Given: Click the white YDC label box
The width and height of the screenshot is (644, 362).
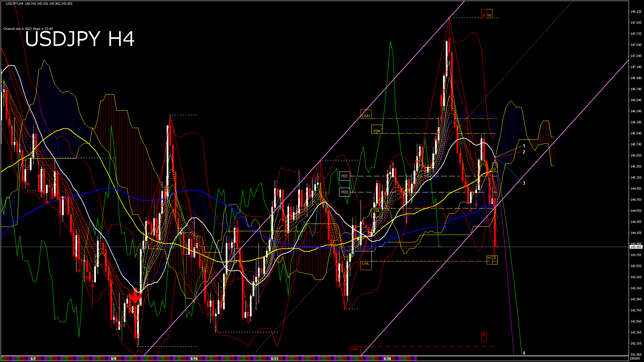Looking at the screenshot, I should click(x=344, y=176).
